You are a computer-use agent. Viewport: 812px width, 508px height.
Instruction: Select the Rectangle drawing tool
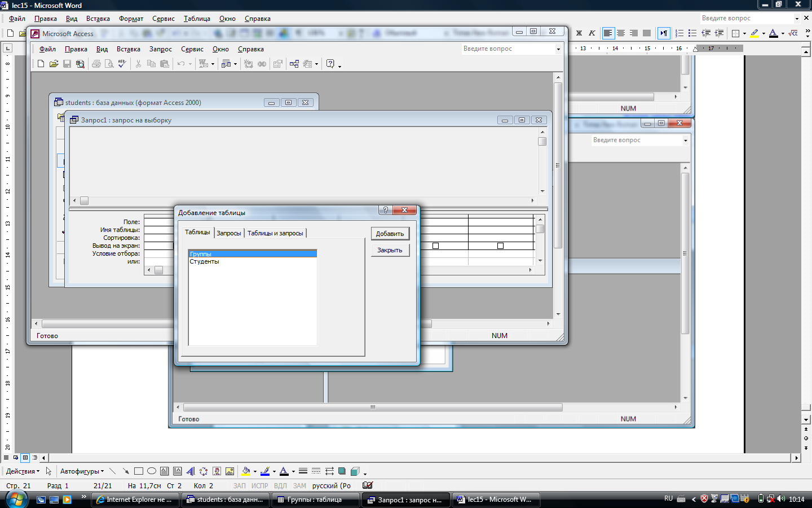(139, 471)
